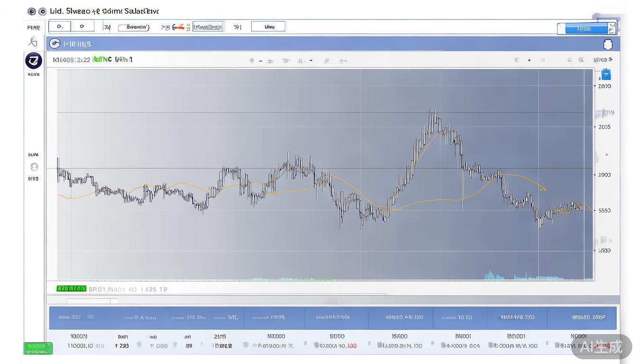Select the first column tab in blue table header
This screenshot has width=637, height=364.
pyautogui.click(x=76, y=318)
